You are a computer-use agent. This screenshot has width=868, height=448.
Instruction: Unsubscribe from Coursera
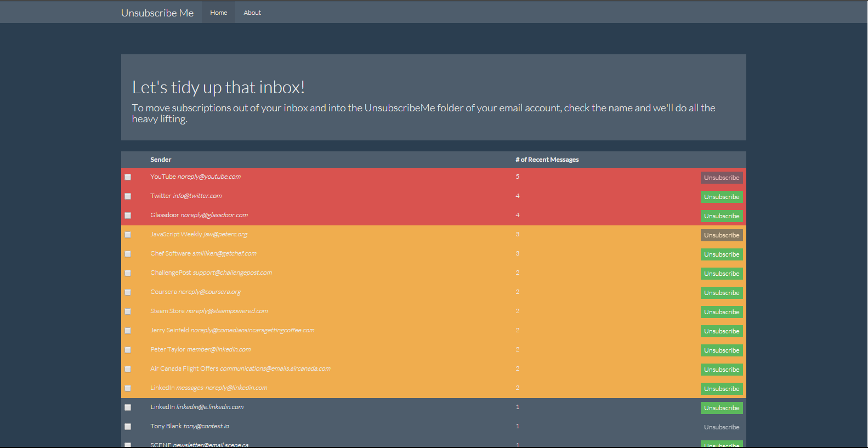(722, 293)
